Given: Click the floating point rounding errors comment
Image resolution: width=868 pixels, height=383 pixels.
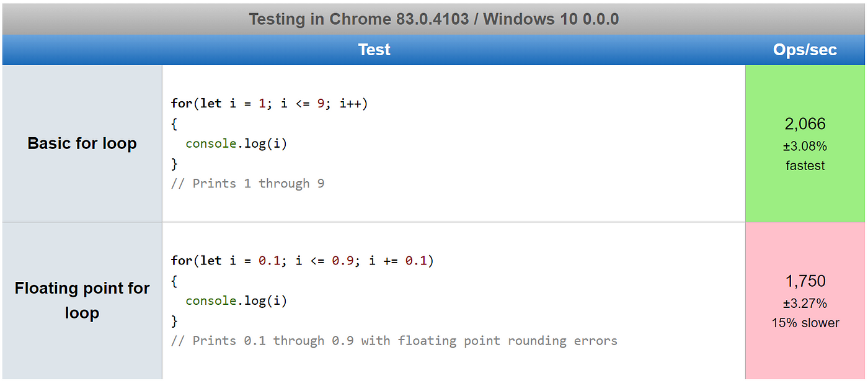Looking at the screenshot, I should [x=394, y=341].
